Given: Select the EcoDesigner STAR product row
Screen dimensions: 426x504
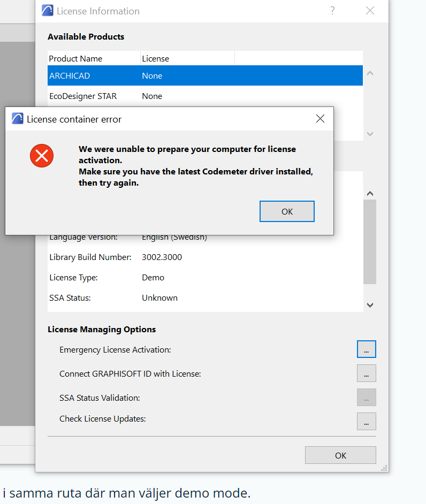Looking at the screenshot, I should coord(204,96).
